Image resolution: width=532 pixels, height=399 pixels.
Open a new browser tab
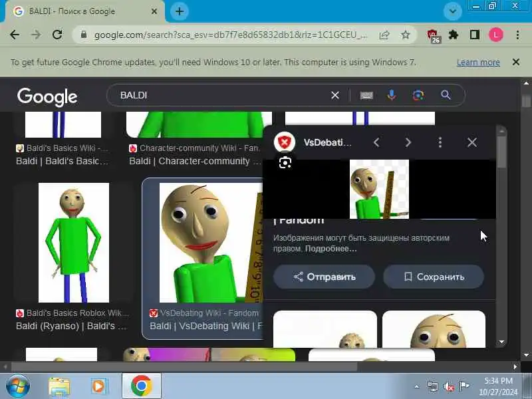[x=180, y=11]
